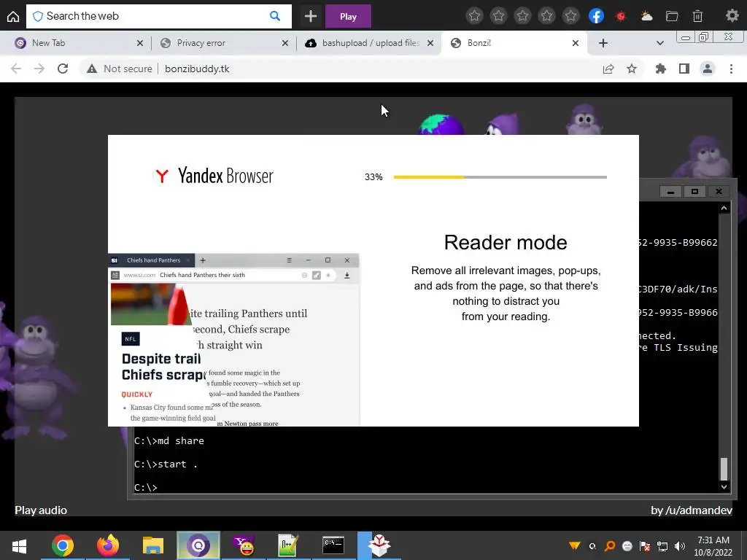Viewport: 747px width, 560px height.
Task: Open a new browser tab
Action: pos(603,43)
